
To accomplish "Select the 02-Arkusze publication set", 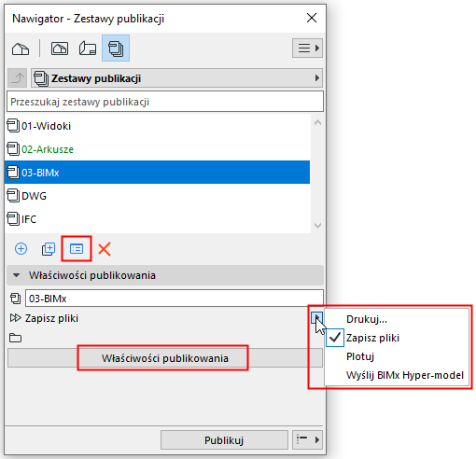I will 158,149.
